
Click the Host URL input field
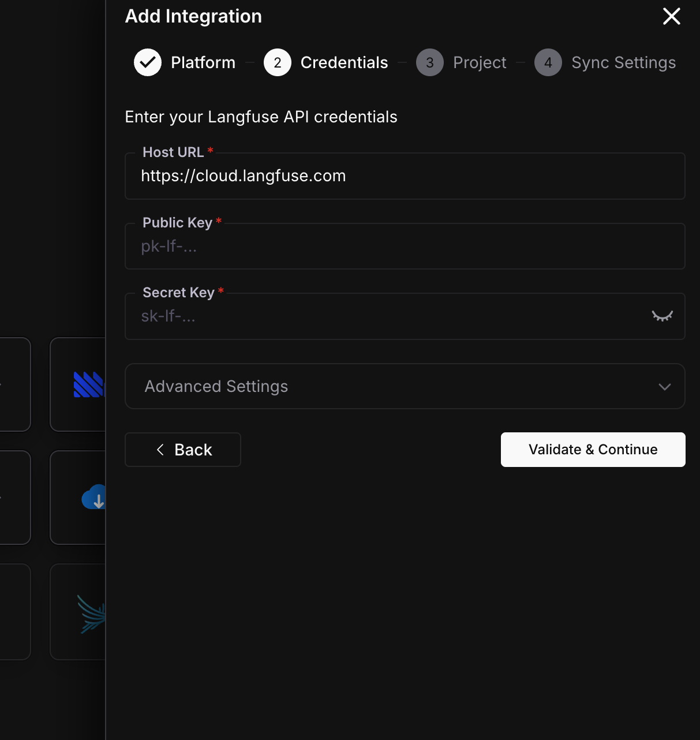click(405, 176)
